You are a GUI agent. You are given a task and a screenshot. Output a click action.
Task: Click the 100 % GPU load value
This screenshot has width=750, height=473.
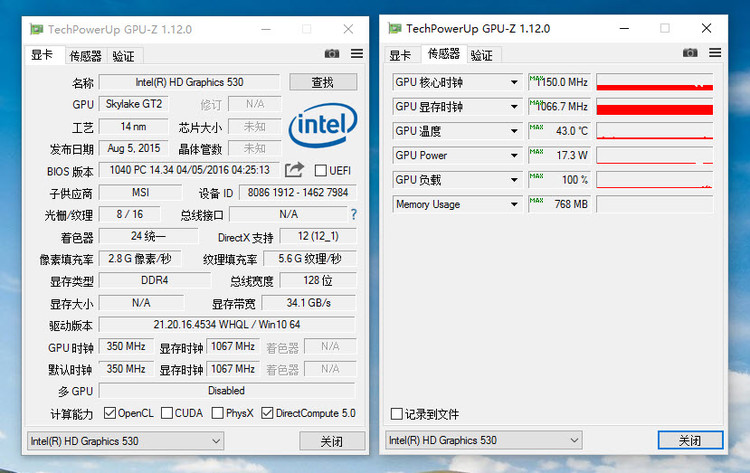[559, 180]
